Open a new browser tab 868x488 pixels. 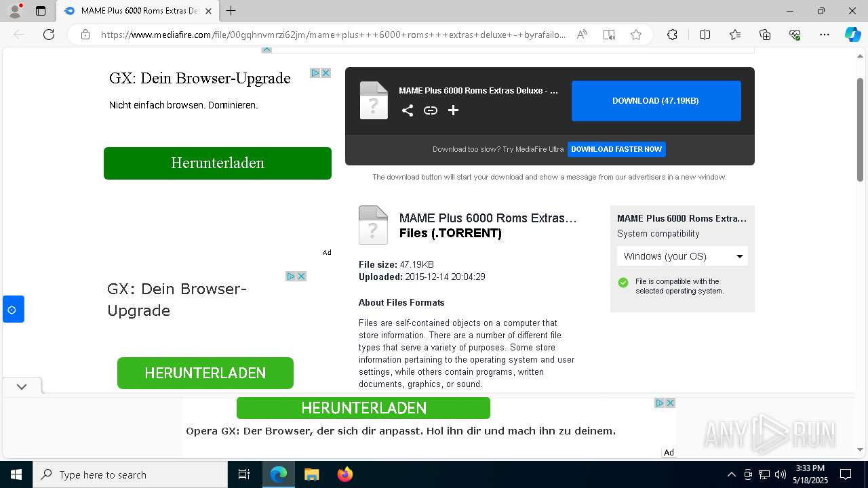pyautogui.click(x=231, y=11)
